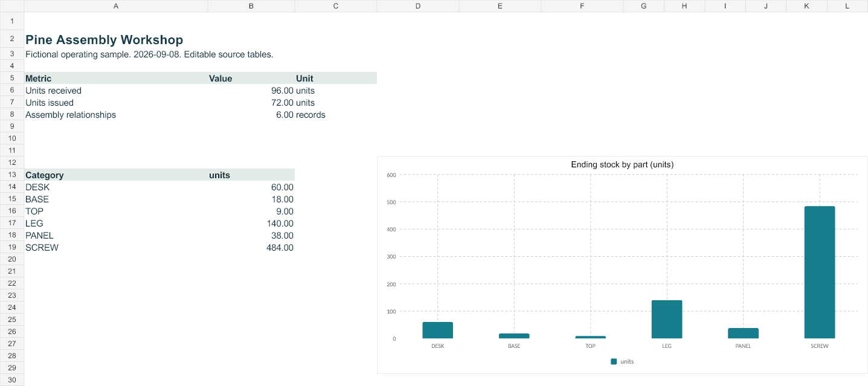Click the DESK bar in the chart
Image resolution: width=868 pixels, height=386 pixels.
[x=437, y=330]
